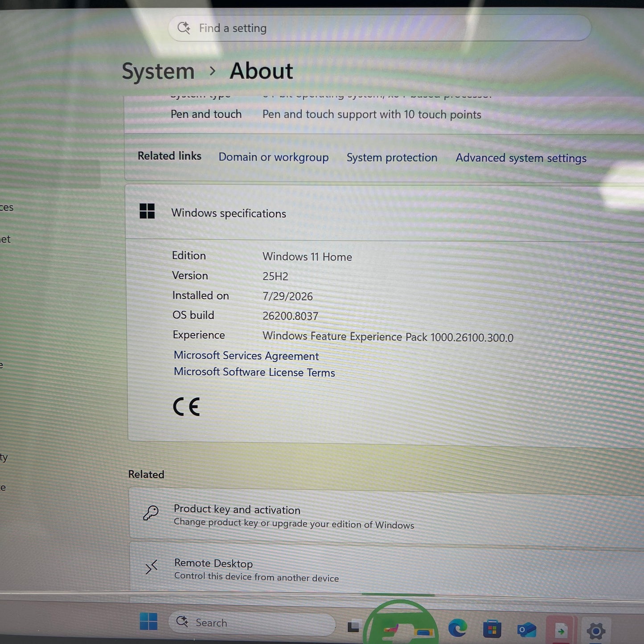Click the Installed on label

(x=201, y=295)
